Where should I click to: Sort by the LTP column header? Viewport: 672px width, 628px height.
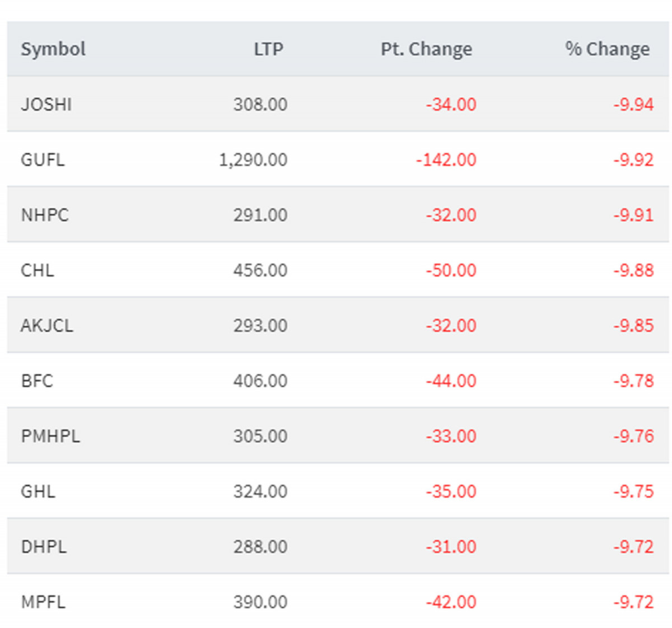[x=268, y=49]
